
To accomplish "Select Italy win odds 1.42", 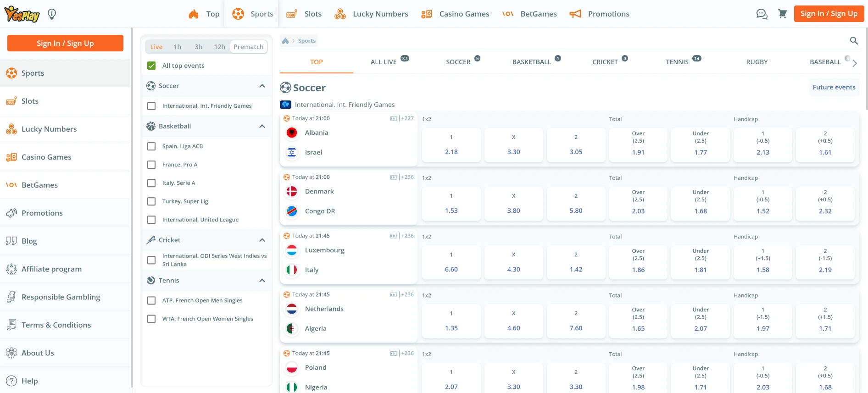I will pyautogui.click(x=576, y=262).
